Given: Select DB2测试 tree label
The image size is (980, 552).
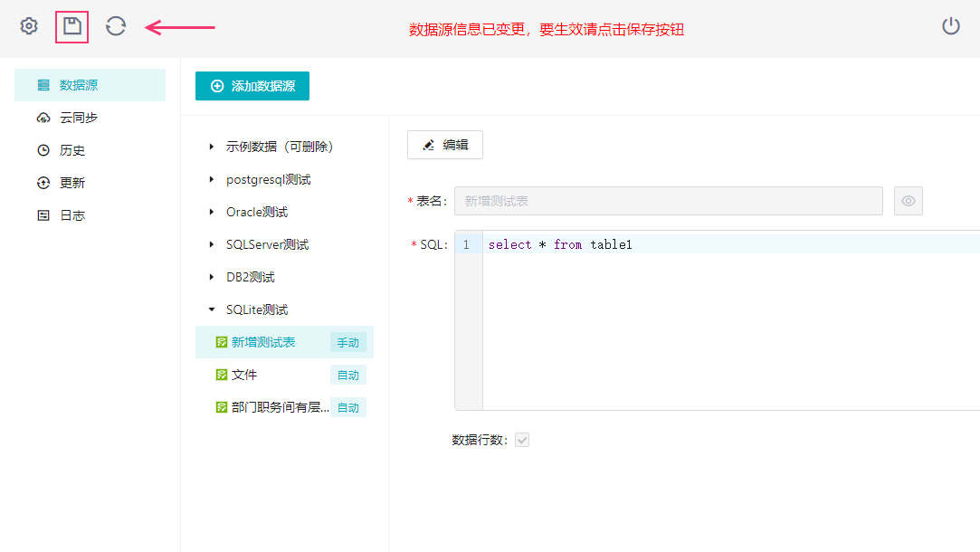Looking at the screenshot, I should pyautogui.click(x=250, y=277).
